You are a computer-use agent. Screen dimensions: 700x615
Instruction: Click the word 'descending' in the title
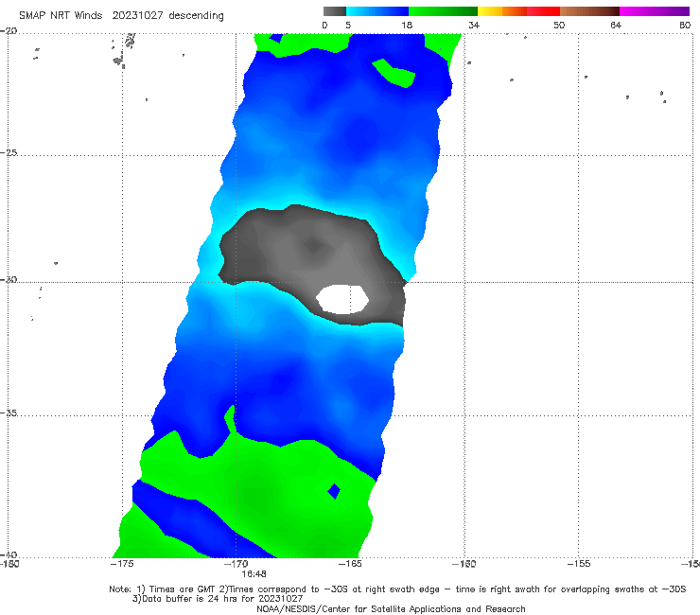196,16
